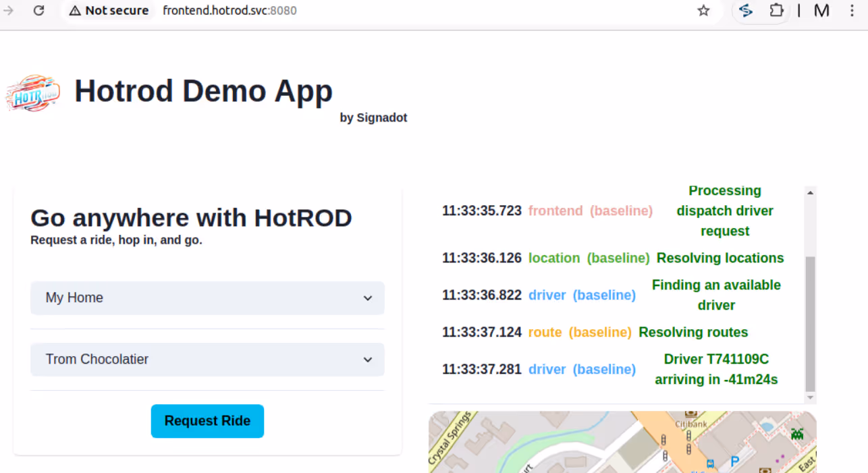Open the Signadot extension icon

point(746,10)
